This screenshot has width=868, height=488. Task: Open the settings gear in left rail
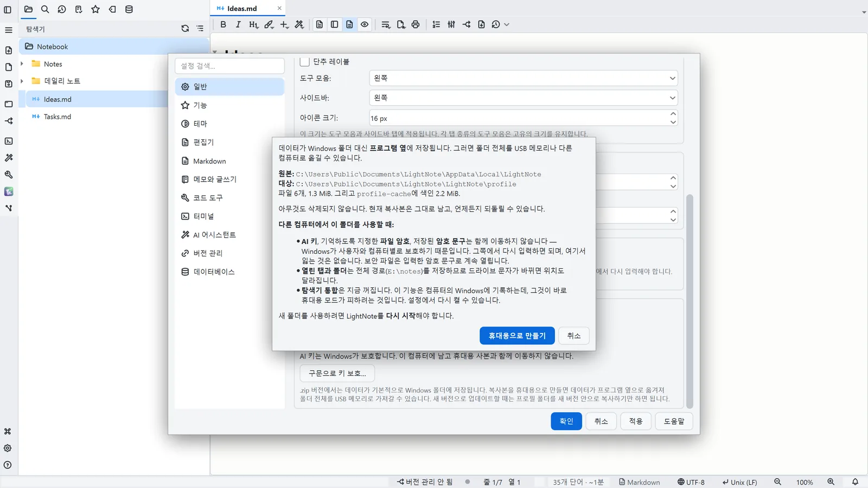[x=8, y=448]
